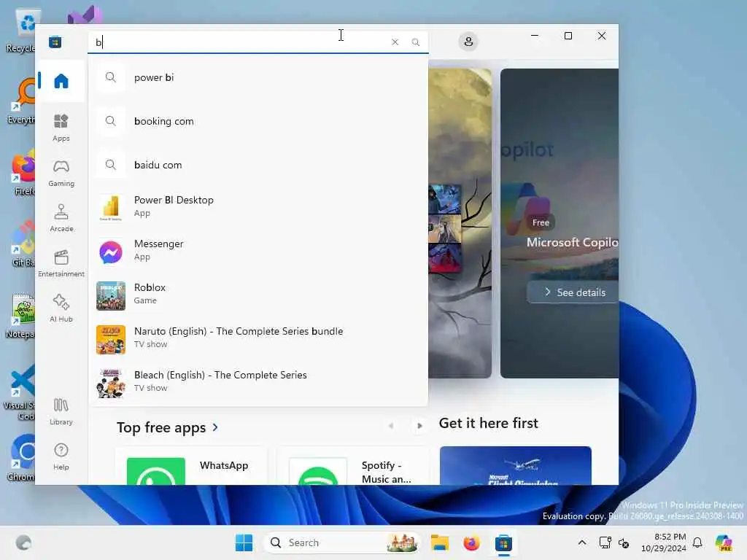
Task: Go to next page of Top free apps
Action: [x=419, y=426]
